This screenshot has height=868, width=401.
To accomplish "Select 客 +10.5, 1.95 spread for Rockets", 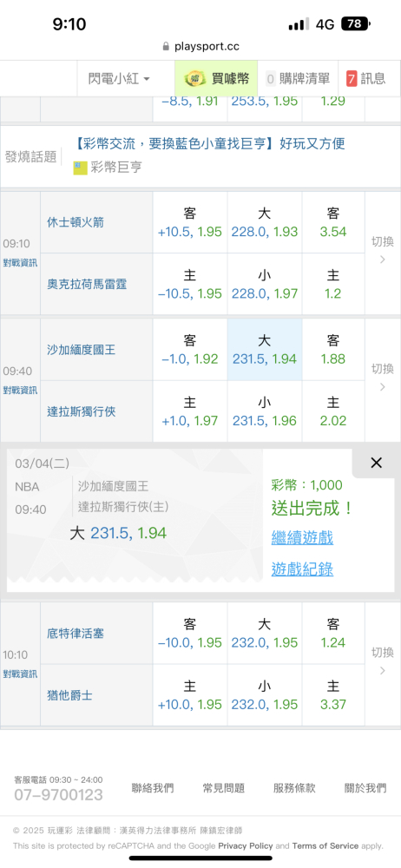I will click(x=190, y=222).
